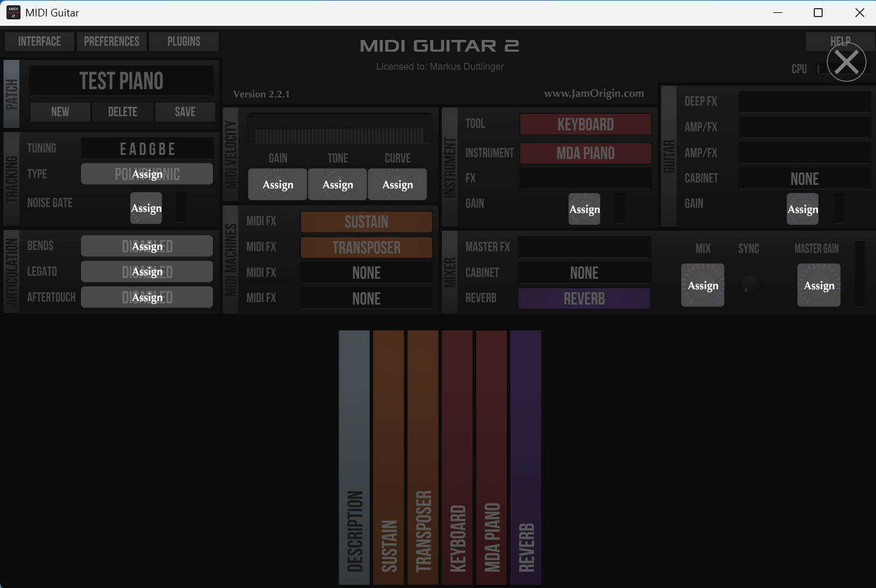Assign MIDI to AFTERTOUCH setting

pyautogui.click(x=147, y=298)
